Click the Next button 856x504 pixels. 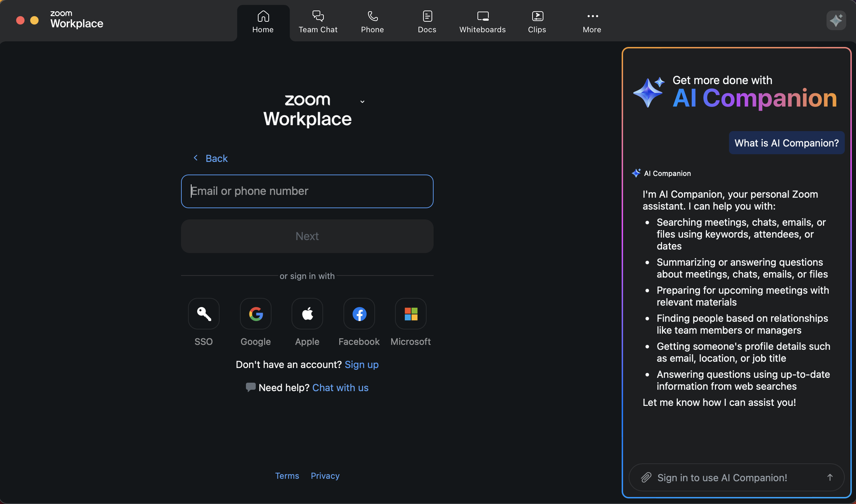[307, 236]
